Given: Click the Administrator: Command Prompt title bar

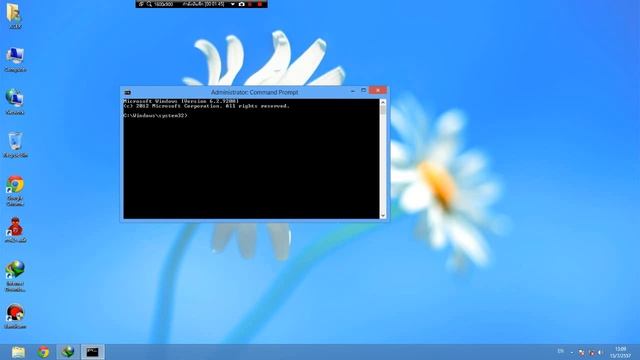Looking at the screenshot, I should (254, 92).
